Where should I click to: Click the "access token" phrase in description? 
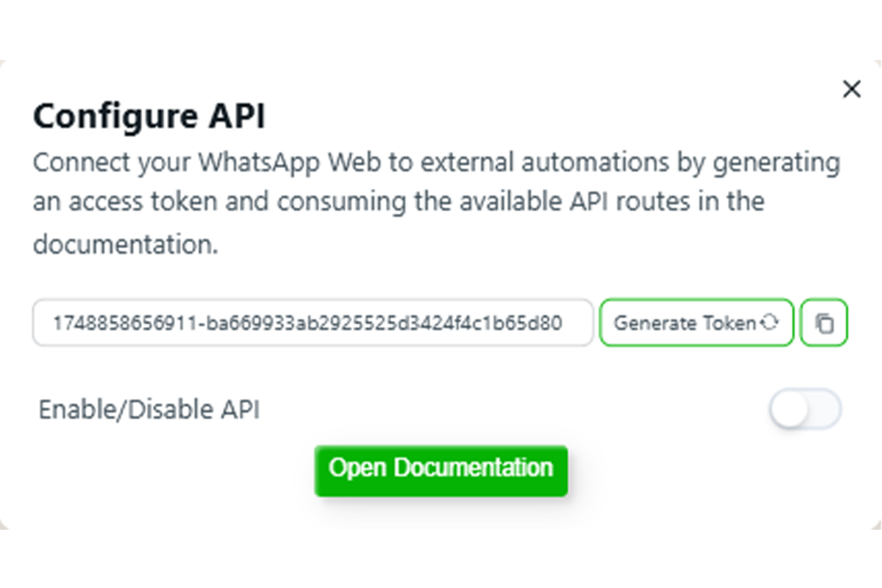143,202
